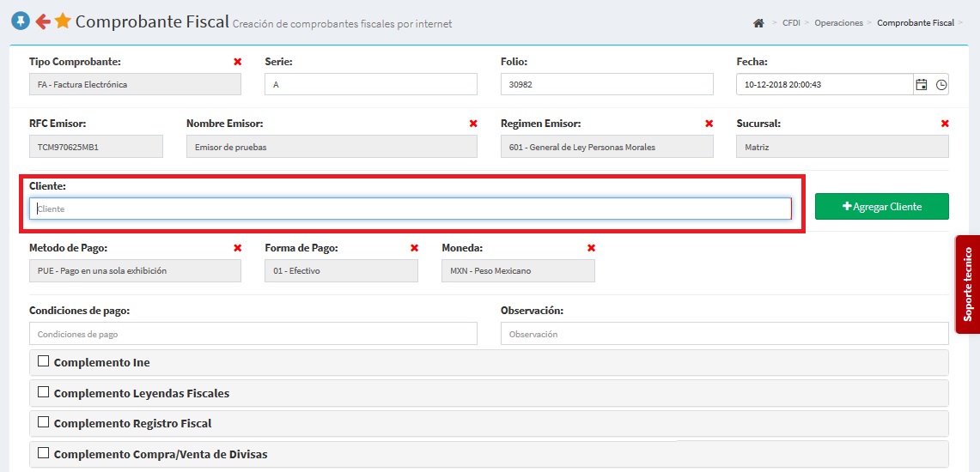Viewport: 980px width, 472px height.
Task: Open the Metodo de Pago field
Action: click(135, 270)
